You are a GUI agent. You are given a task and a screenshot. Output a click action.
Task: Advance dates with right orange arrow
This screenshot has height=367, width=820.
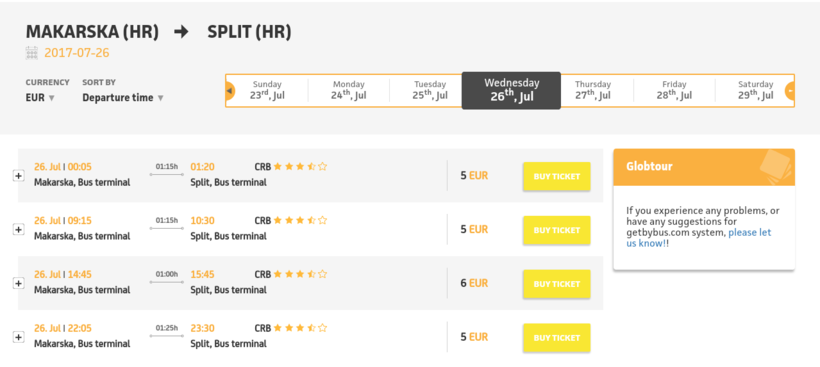[790, 91]
